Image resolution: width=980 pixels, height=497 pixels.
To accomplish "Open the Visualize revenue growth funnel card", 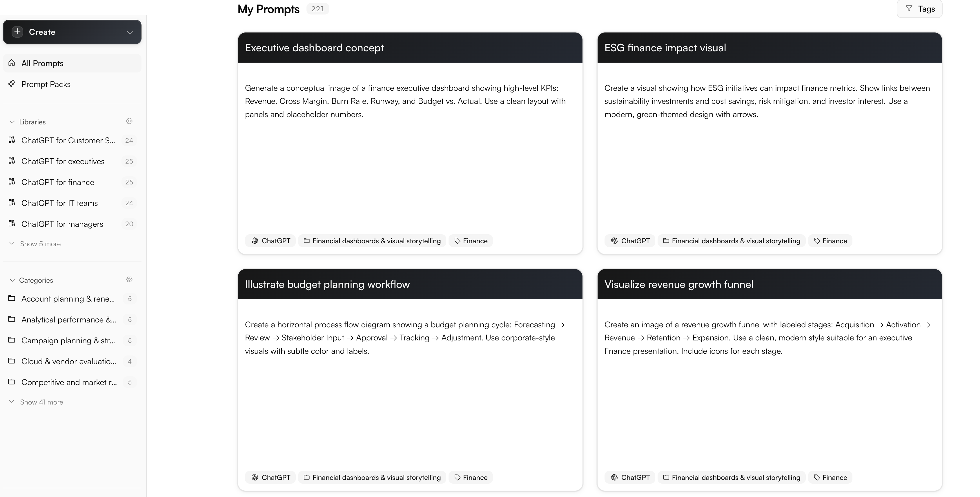I will click(678, 284).
